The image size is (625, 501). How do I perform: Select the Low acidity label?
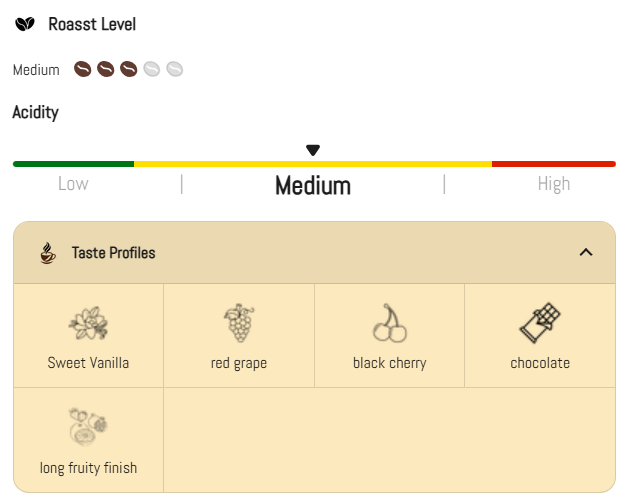(73, 184)
